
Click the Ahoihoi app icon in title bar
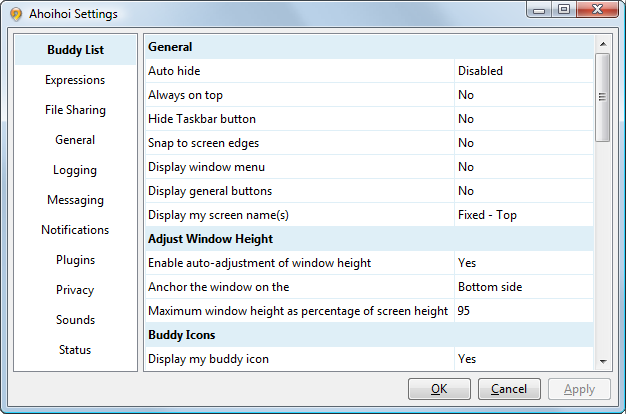[x=16, y=14]
